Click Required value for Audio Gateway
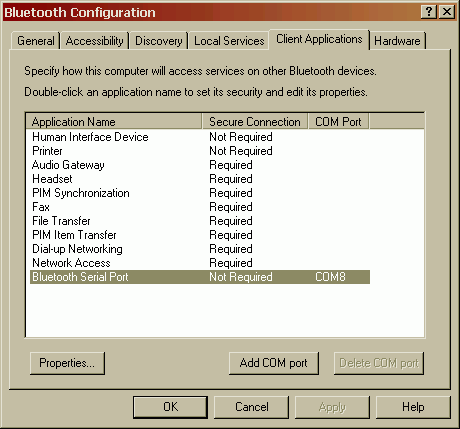The width and height of the screenshot is (460, 429). point(231,165)
